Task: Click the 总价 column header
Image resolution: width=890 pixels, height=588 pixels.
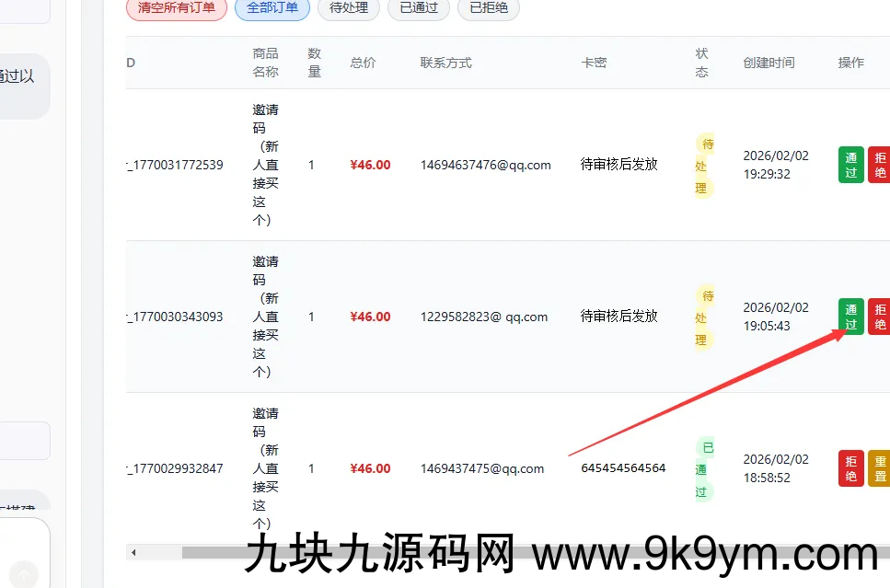Action: 363,63
